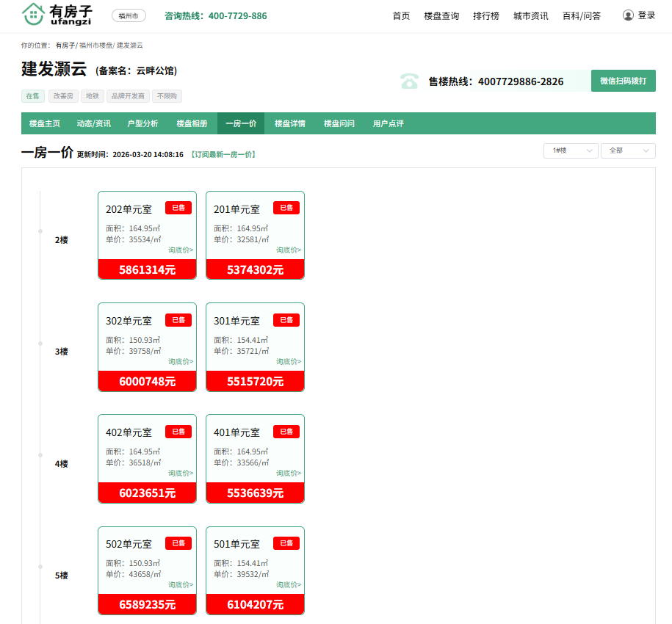Click 询底价 on unit 202 card
The height and width of the screenshot is (624, 672).
coord(181,250)
